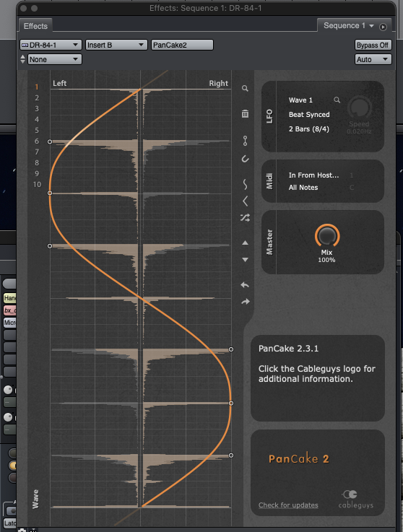Screen dimensions: 403x532
Task: Select wave slot 1
Action: [x=37, y=87]
